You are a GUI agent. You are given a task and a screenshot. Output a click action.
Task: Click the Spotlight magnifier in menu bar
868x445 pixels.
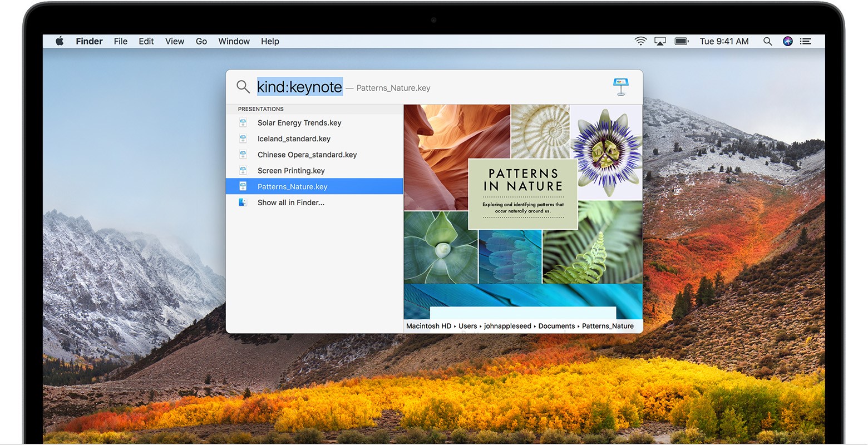click(767, 41)
